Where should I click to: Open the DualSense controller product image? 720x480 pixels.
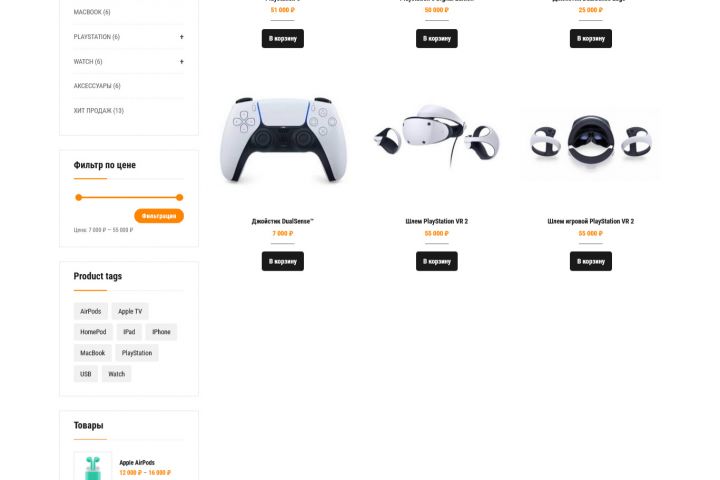(x=283, y=141)
